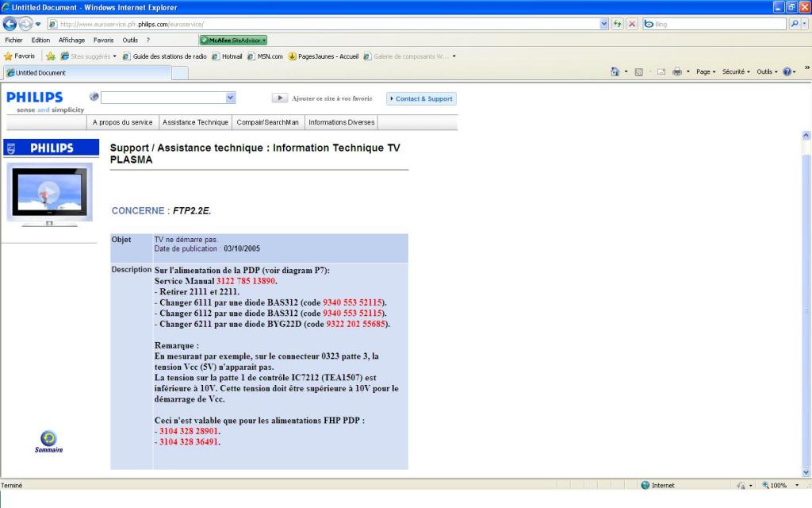Click the Print icon

pos(677,71)
